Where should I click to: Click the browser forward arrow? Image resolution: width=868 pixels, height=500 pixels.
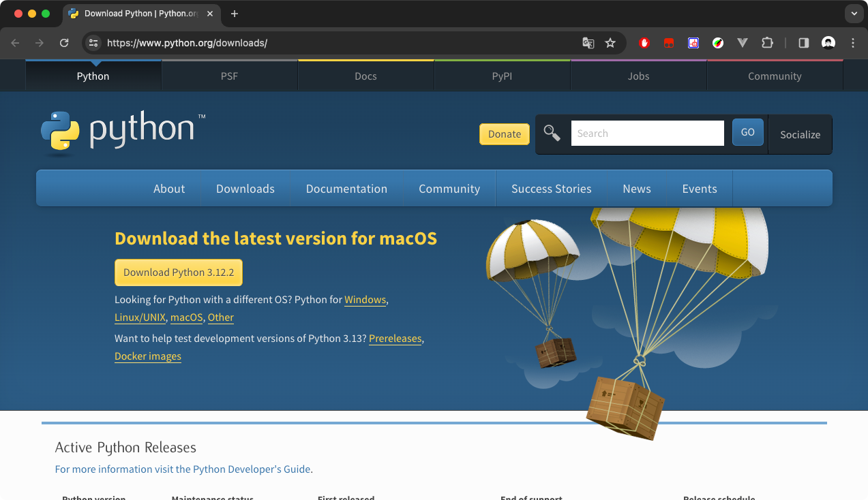coord(40,43)
